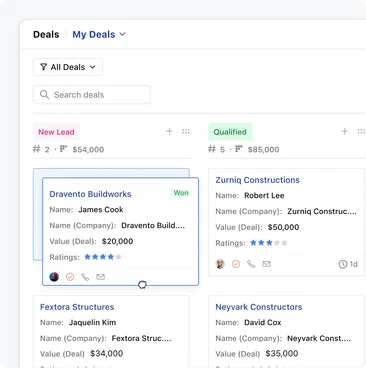Screen dimensions: 366x368
Task: Click contact name Jaquelin Kim
Action: click(x=93, y=323)
